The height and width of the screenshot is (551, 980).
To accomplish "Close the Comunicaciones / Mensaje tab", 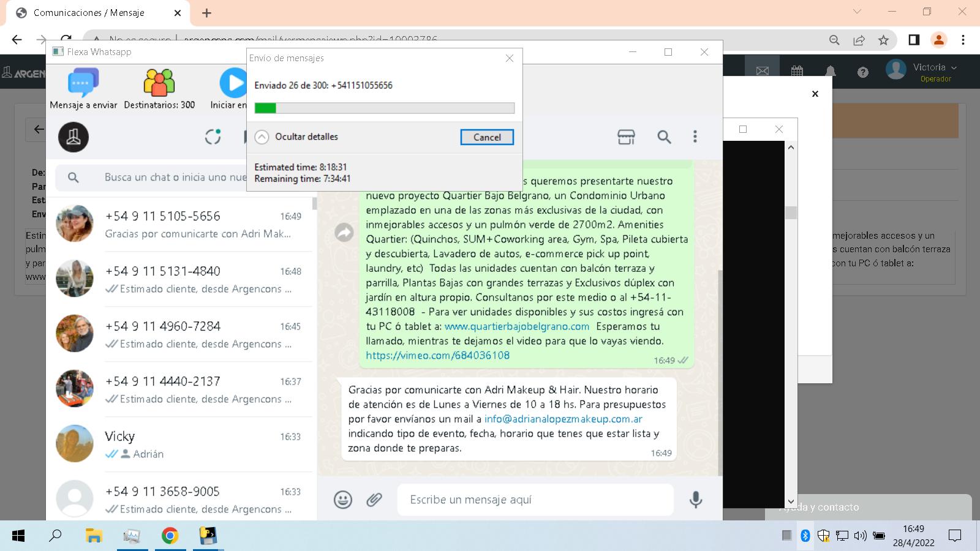I will tap(178, 13).
